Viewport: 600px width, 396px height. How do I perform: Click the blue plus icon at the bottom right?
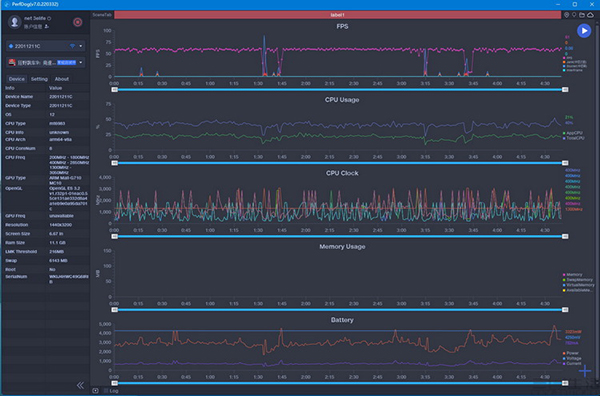pyautogui.click(x=585, y=370)
